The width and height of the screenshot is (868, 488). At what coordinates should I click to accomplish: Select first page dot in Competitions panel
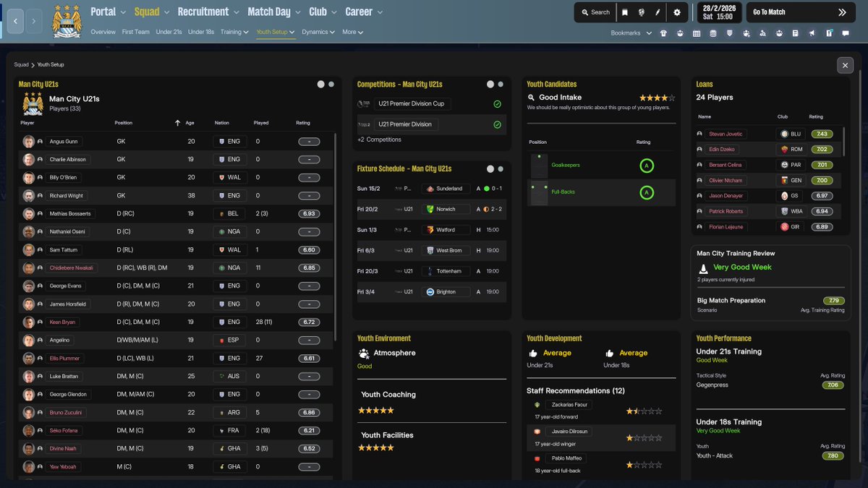pos(490,85)
